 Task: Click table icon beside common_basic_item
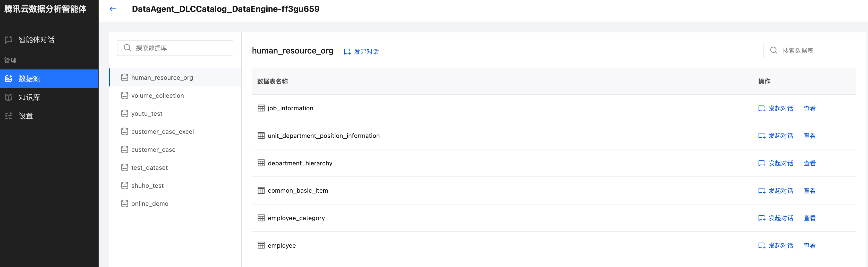click(x=261, y=191)
